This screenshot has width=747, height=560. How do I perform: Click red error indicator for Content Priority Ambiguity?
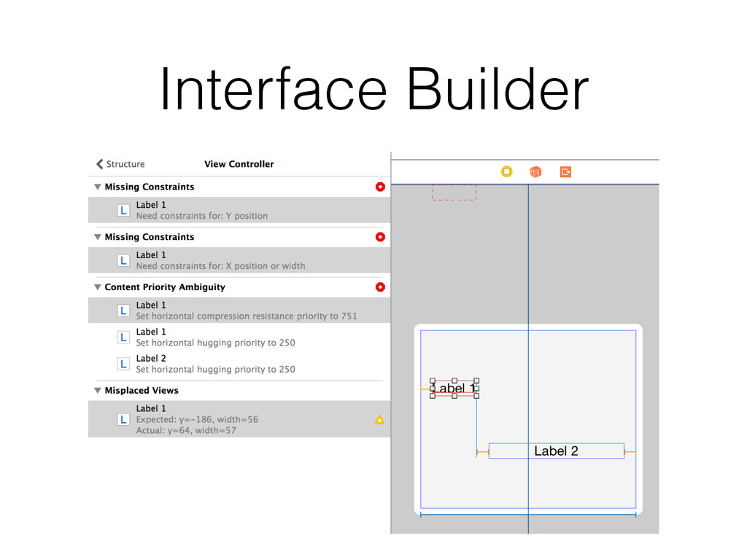pyautogui.click(x=379, y=287)
